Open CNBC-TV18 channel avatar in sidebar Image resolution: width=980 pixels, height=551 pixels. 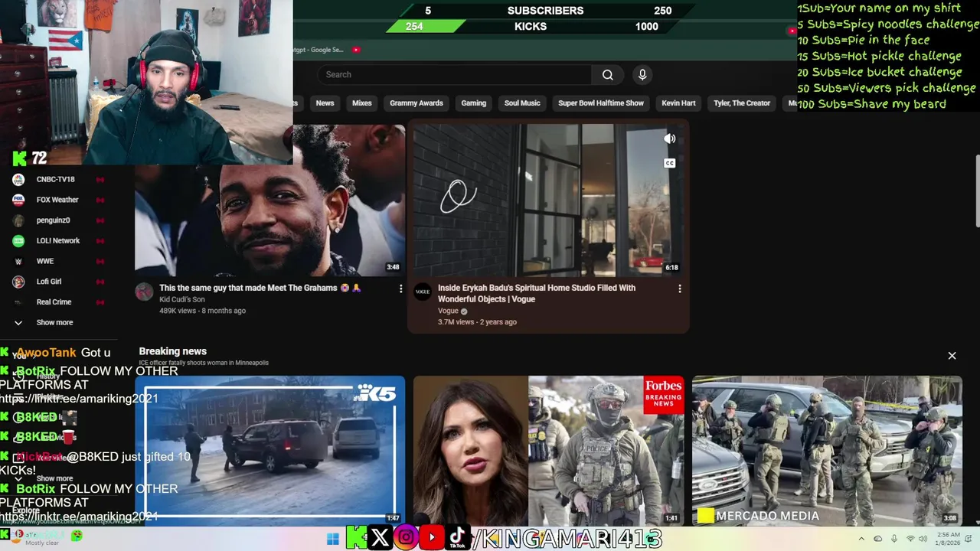18,179
